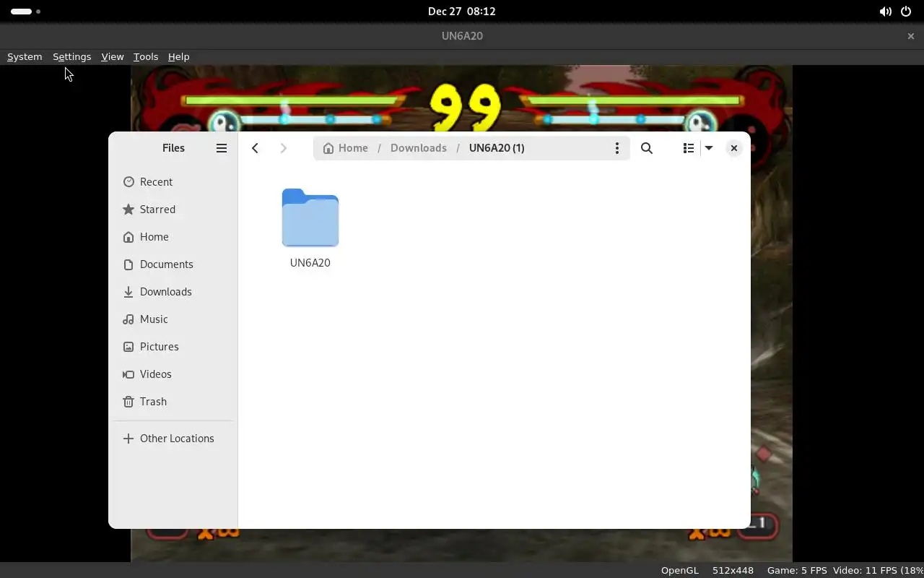Open Downloads in the sidebar
The image size is (924, 578).
173,292
